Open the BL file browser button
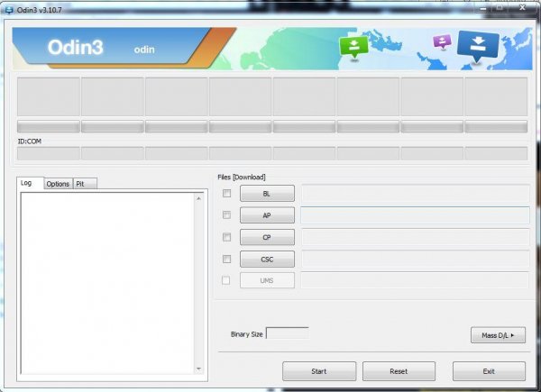The width and height of the screenshot is (541, 392). click(x=267, y=194)
